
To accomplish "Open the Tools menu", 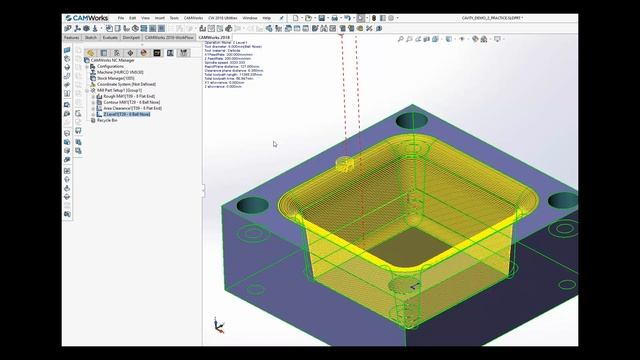I will point(174,18).
